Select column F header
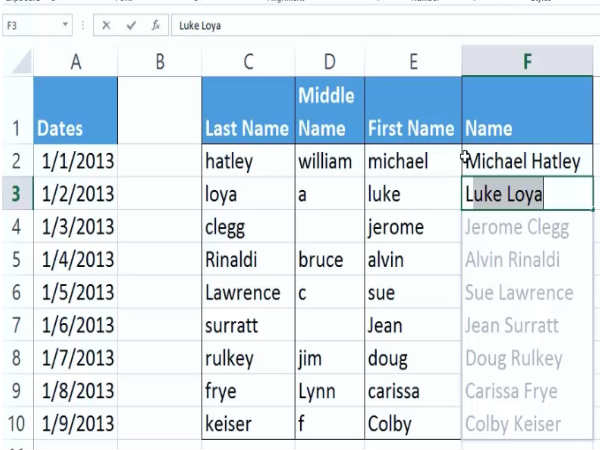Viewport: 600px width, 450px height. pyautogui.click(x=527, y=62)
